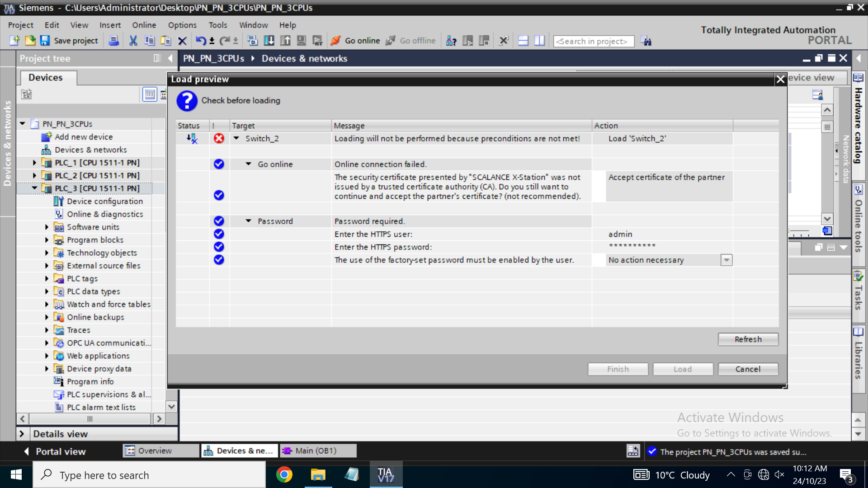
Task: Click the Save project toolbar icon
Action: pyautogui.click(x=45, y=41)
